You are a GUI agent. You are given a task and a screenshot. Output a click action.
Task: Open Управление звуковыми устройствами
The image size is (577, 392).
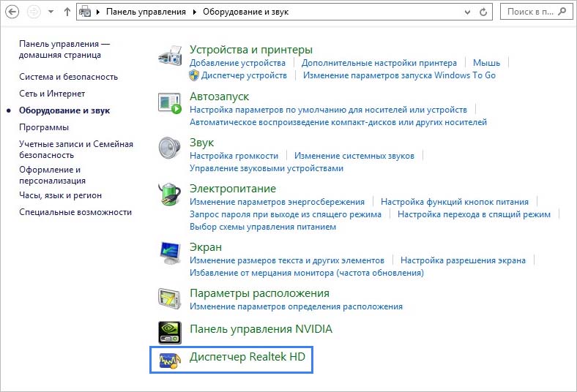click(267, 168)
